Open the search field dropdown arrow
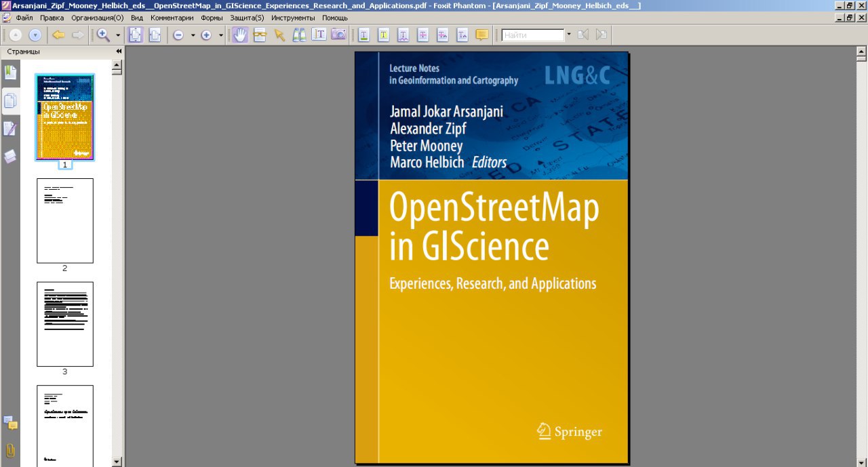The width and height of the screenshot is (868, 467). click(569, 35)
